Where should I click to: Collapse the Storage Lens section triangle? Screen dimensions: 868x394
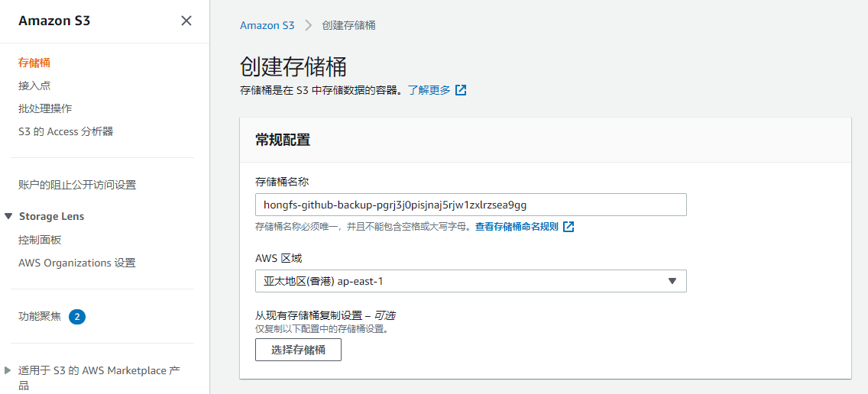point(8,216)
